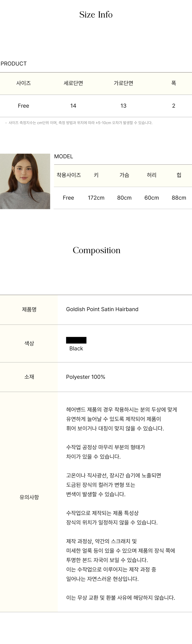Click the Goldish Point Satin Hairband name
This screenshot has width=192, height=644.
pos(102,309)
